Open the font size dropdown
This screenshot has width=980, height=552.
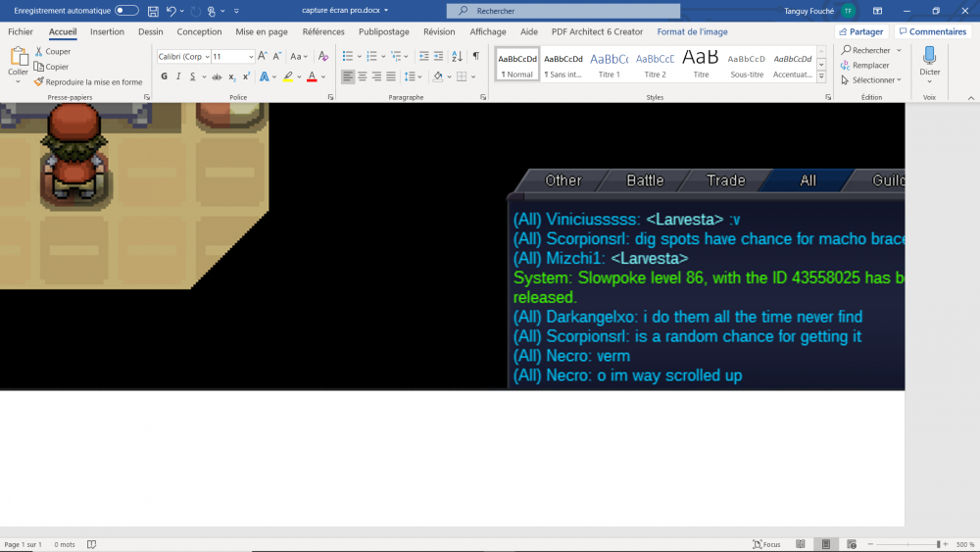pos(233,57)
